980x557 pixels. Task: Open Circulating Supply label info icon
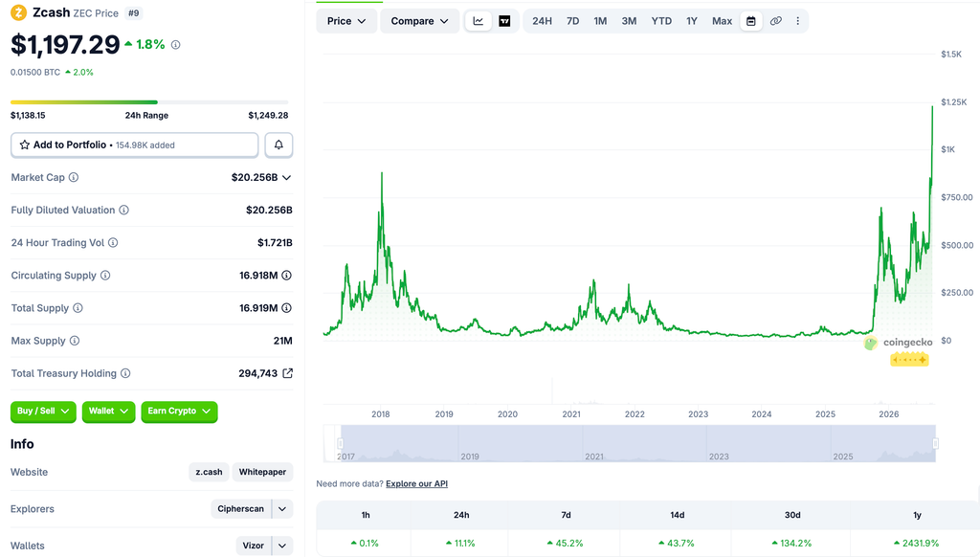(105, 275)
